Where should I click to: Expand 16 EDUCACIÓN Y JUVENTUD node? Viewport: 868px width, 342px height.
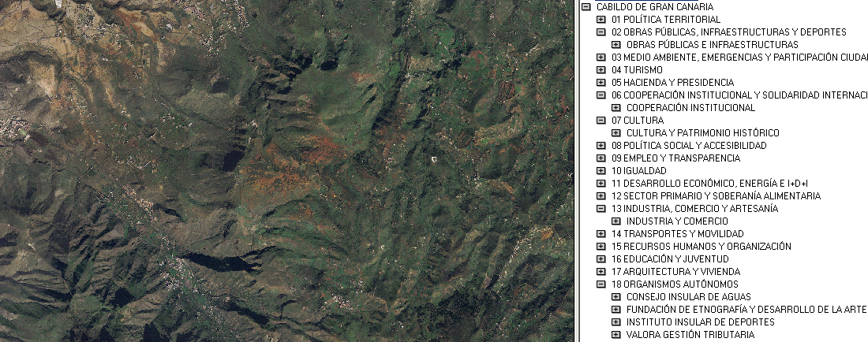pyautogui.click(x=601, y=259)
